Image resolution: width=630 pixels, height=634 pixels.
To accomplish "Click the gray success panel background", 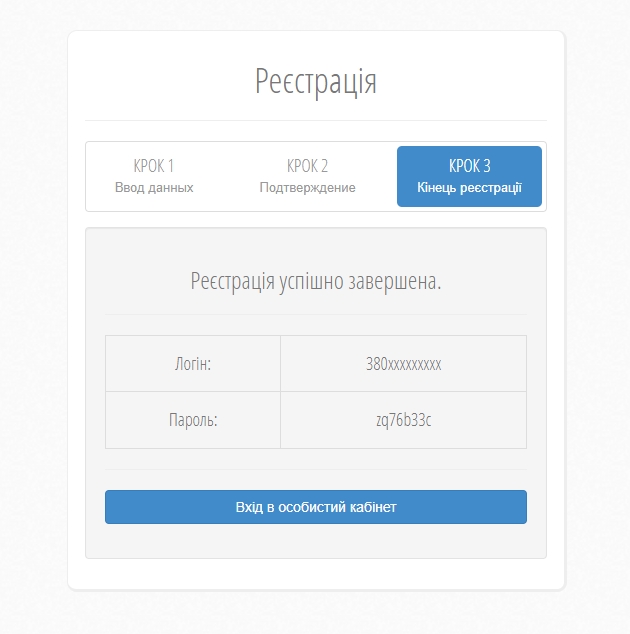I will (316, 542).
